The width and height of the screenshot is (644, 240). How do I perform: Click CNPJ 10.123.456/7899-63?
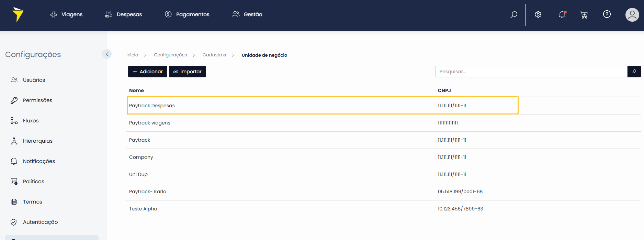460,209
